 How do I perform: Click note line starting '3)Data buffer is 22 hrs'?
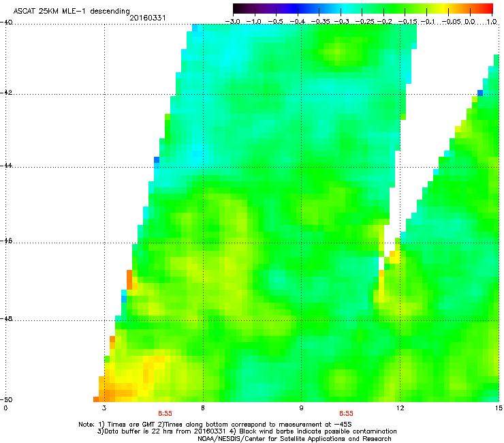247,431
